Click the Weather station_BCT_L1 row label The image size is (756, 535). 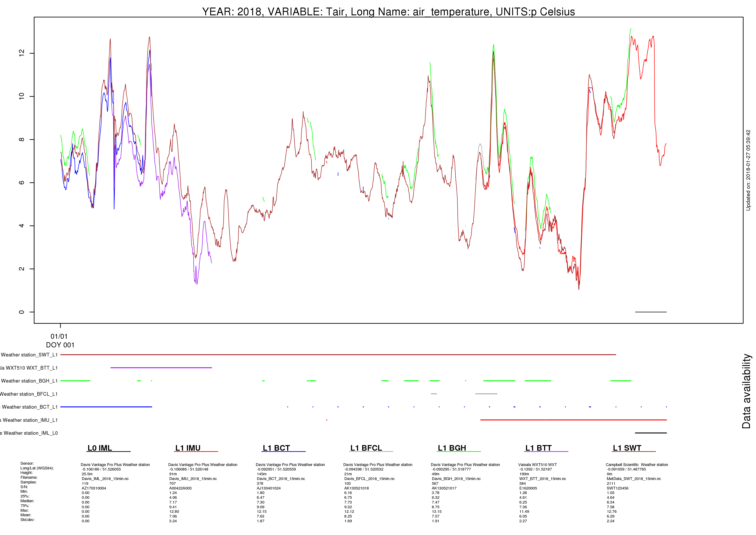[29, 407]
